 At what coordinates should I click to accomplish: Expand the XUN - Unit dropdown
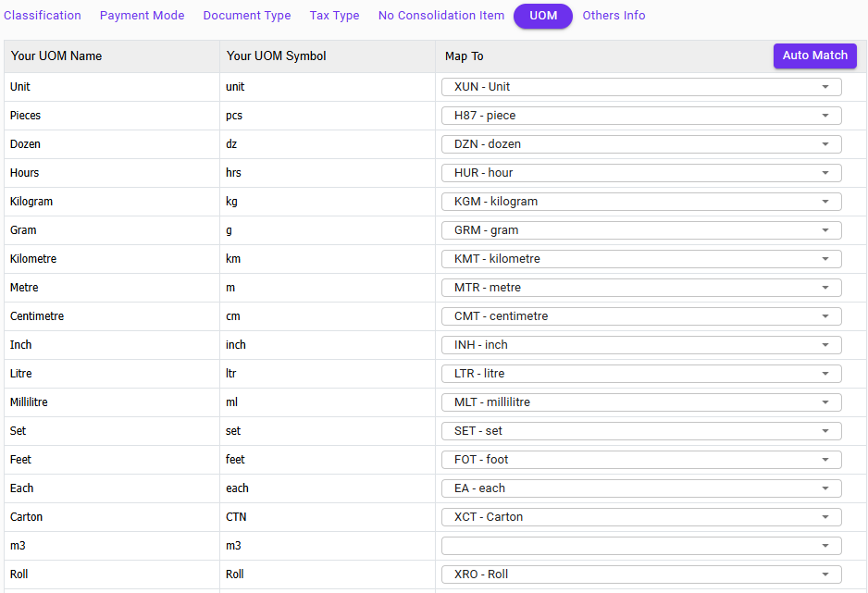click(641, 87)
